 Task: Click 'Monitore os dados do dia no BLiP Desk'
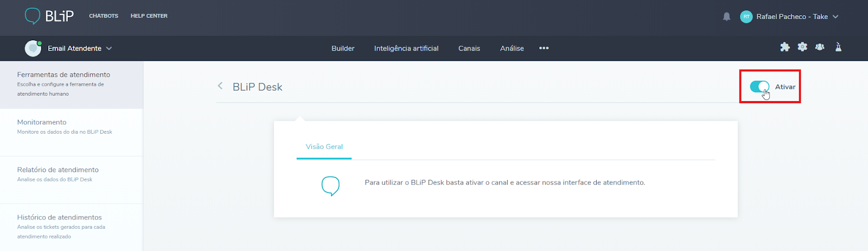pyautogui.click(x=65, y=132)
